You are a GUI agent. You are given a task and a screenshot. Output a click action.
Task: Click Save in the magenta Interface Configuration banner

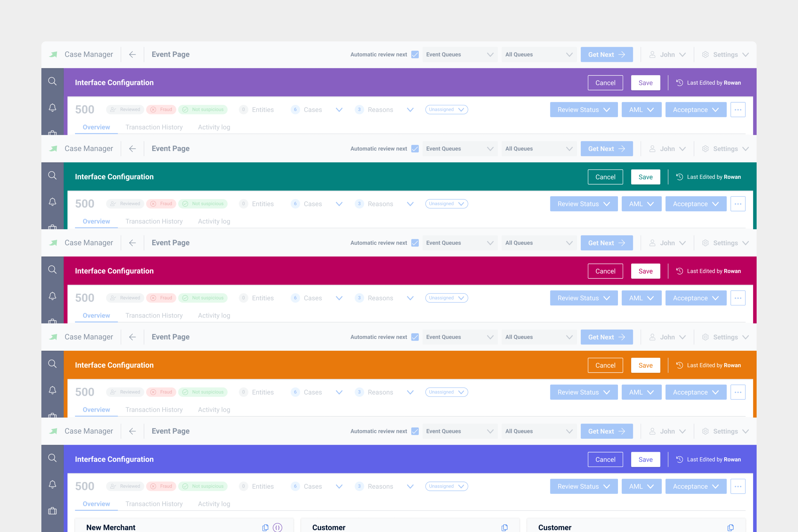645,271
